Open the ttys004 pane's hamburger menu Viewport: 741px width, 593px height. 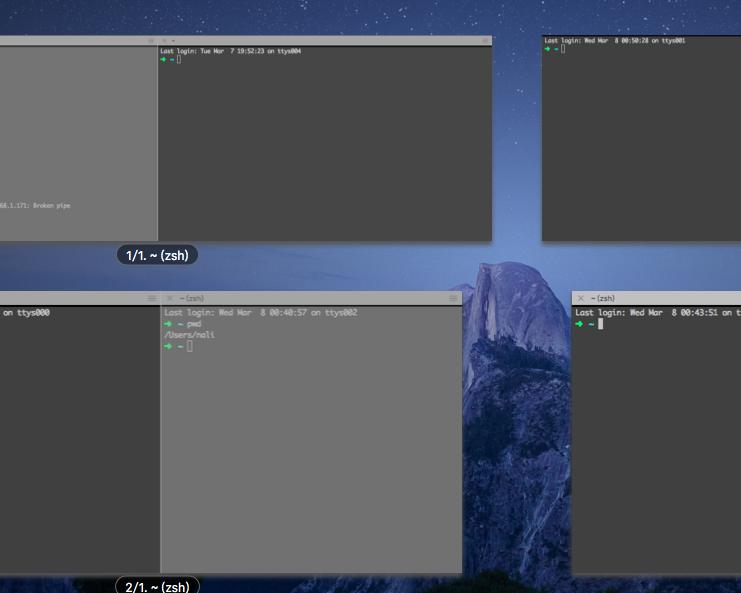[485, 41]
